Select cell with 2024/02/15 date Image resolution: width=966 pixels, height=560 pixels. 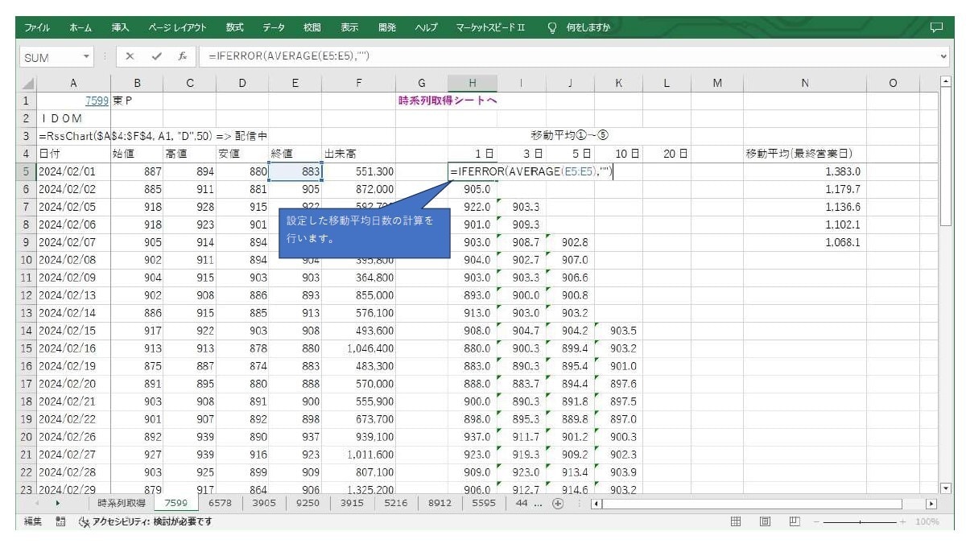click(73, 330)
